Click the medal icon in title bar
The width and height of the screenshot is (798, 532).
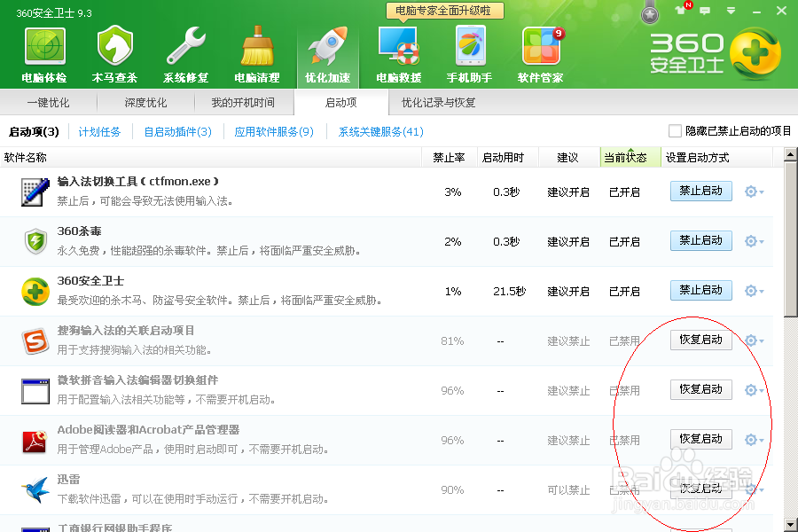pos(649,13)
